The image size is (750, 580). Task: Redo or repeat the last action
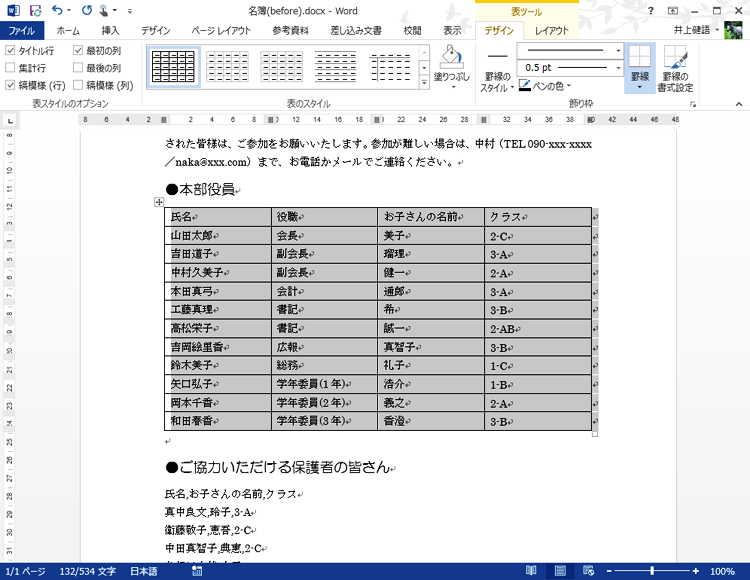pos(87,10)
